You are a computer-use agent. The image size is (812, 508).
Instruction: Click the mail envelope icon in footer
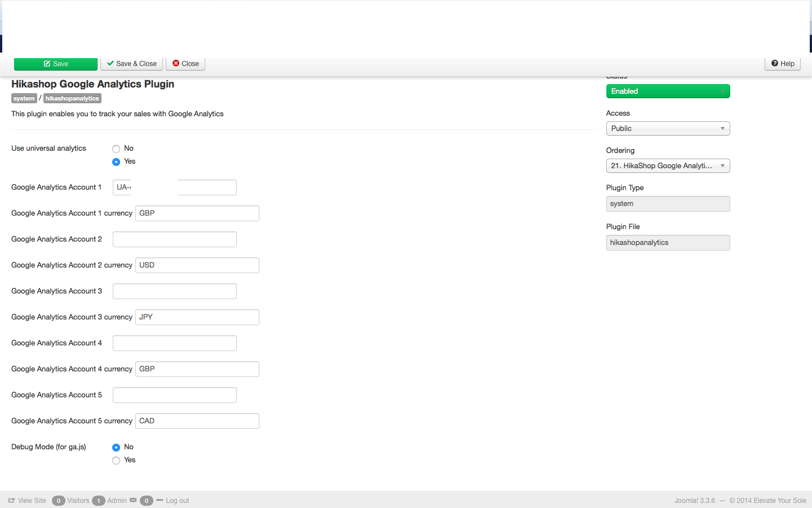click(133, 500)
